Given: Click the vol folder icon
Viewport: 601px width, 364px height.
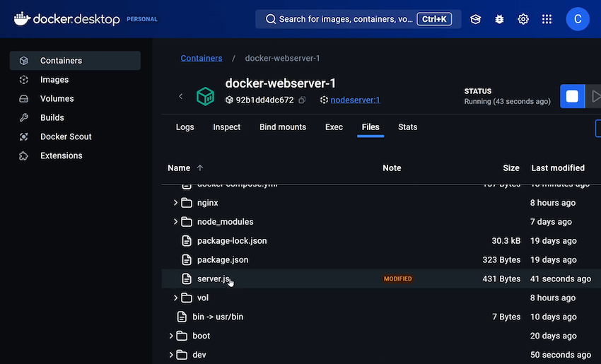Looking at the screenshot, I should (187, 298).
